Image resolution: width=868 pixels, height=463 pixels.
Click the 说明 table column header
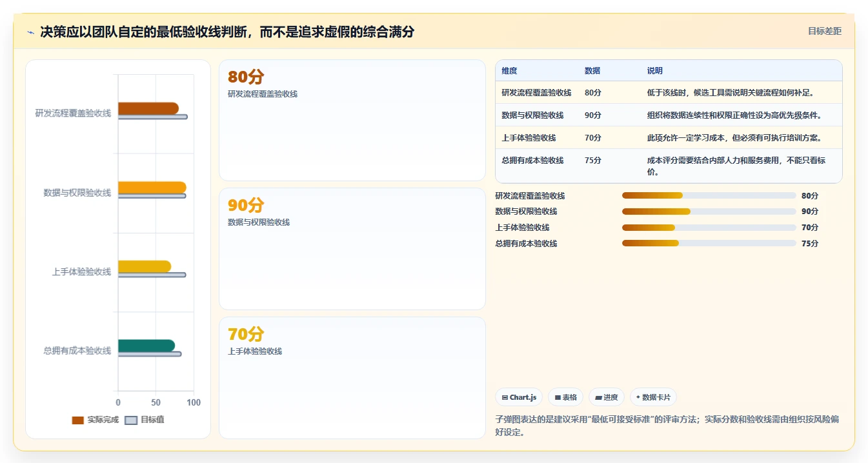pos(655,71)
